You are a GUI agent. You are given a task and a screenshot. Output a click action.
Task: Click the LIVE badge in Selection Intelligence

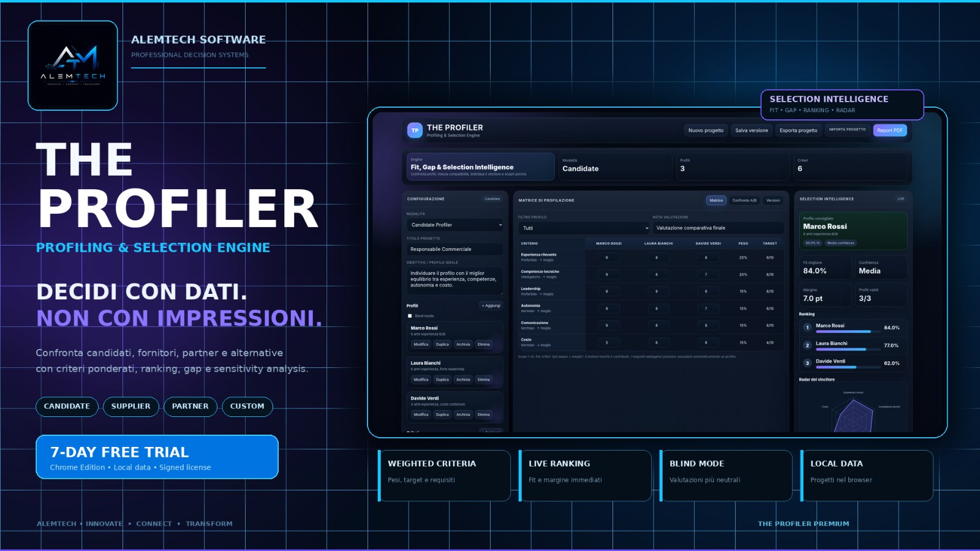(900, 199)
